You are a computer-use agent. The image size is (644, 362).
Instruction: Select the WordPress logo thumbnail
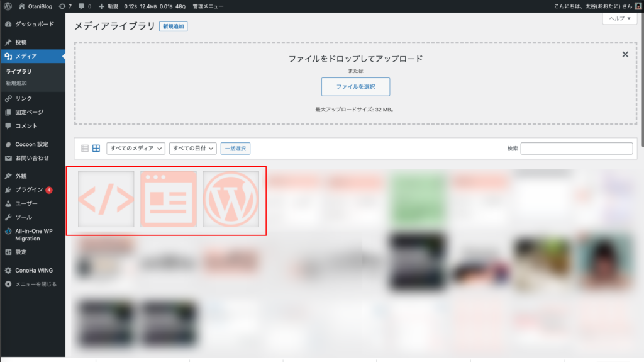pos(231,199)
